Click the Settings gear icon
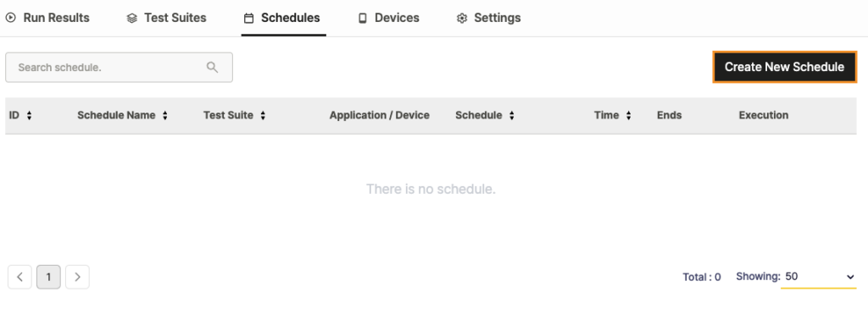The image size is (868, 314). tap(462, 19)
